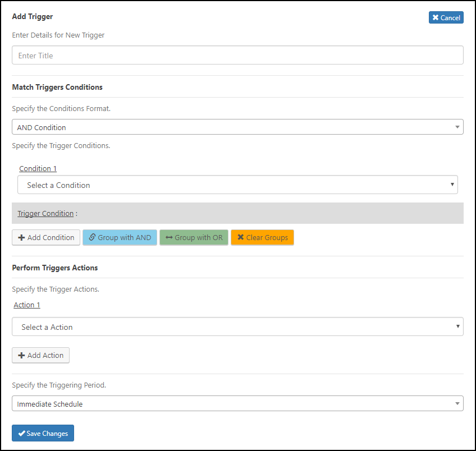Open the Select a Action dropdown
Screen dimensions: 476x451
tap(237, 327)
